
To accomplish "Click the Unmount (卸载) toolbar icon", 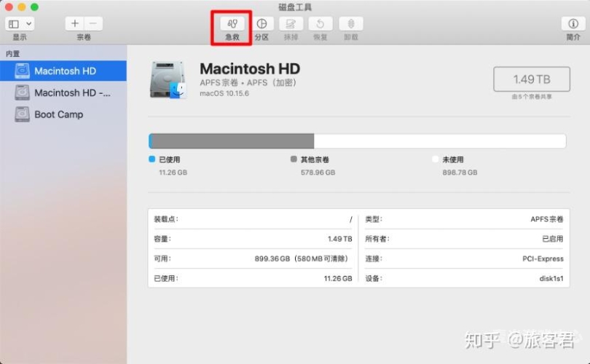I will tap(350, 24).
